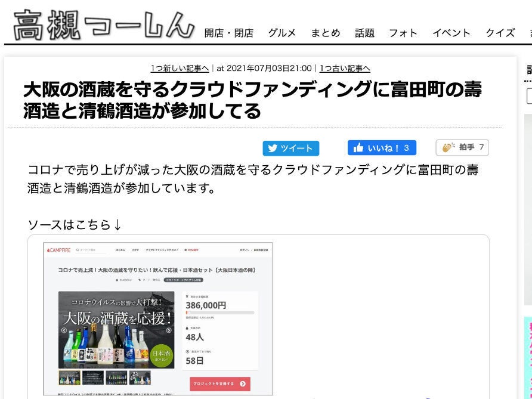The height and width of the screenshot is (399, 532).
Task: Share the article with the Twitter ツイート button
Action: (x=290, y=149)
